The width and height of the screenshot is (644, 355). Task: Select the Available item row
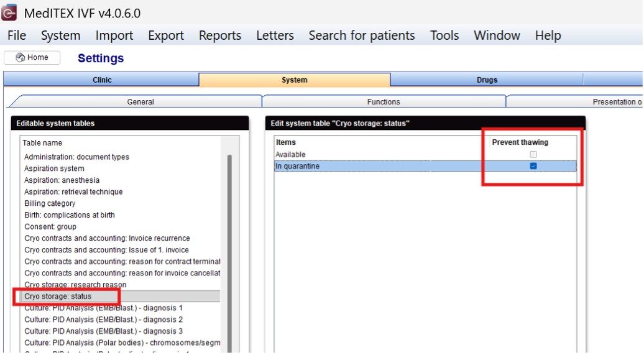coord(425,154)
